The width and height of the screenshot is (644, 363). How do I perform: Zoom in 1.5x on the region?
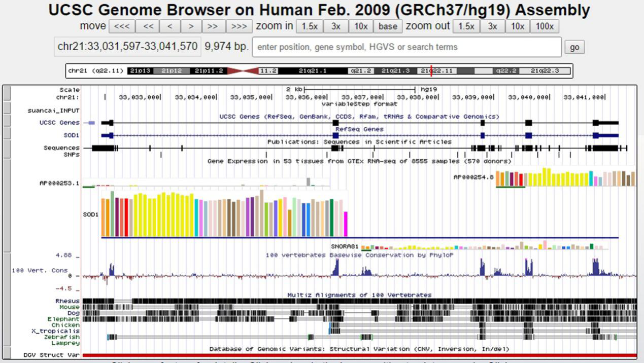(x=310, y=26)
